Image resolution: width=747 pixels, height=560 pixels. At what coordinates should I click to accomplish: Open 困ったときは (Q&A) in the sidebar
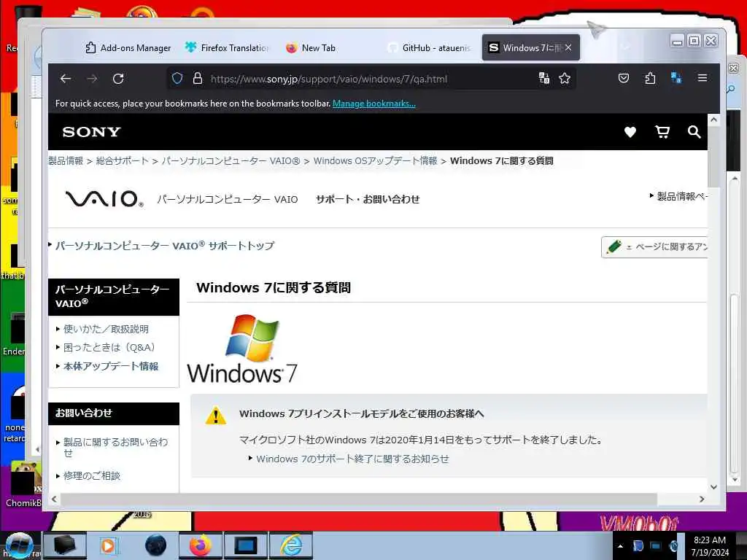[x=109, y=347]
